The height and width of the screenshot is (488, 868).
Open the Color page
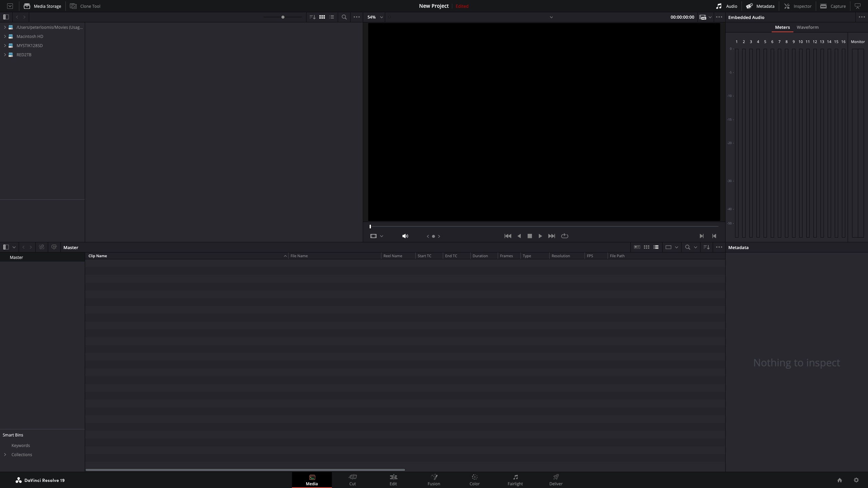pyautogui.click(x=474, y=480)
